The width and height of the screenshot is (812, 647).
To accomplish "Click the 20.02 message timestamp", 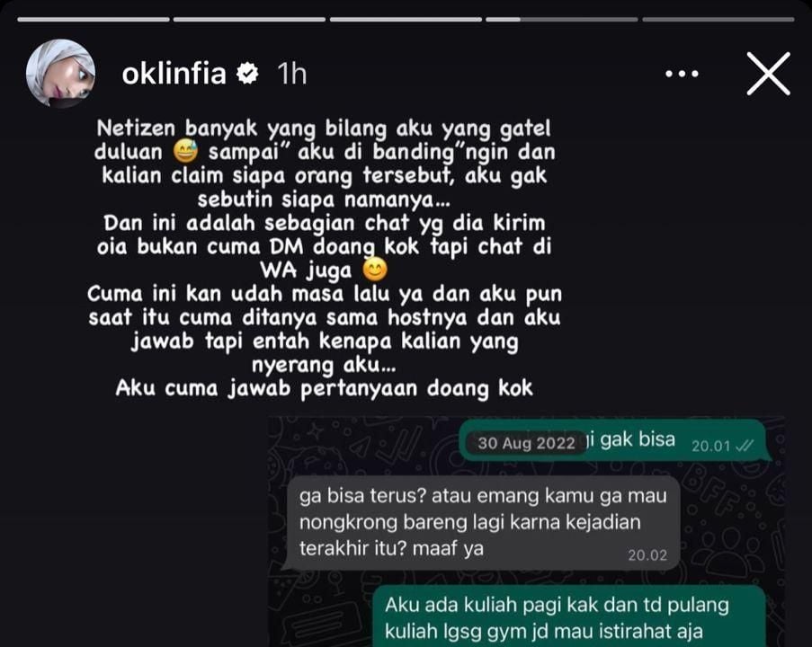I will 647,555.
